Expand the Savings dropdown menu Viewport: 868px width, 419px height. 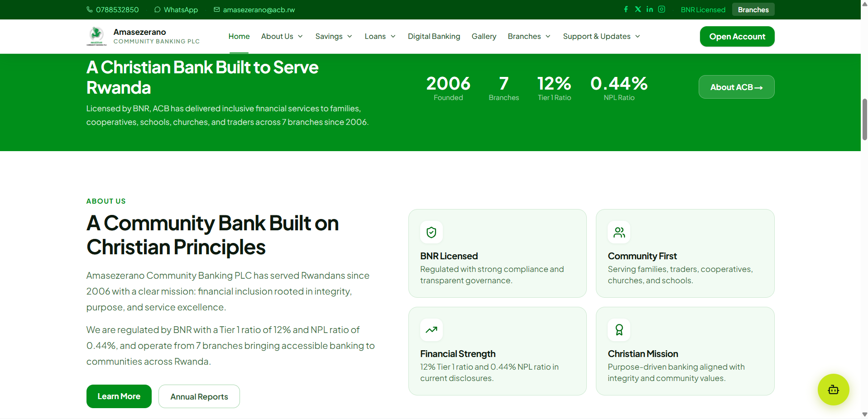click(334, 36)
